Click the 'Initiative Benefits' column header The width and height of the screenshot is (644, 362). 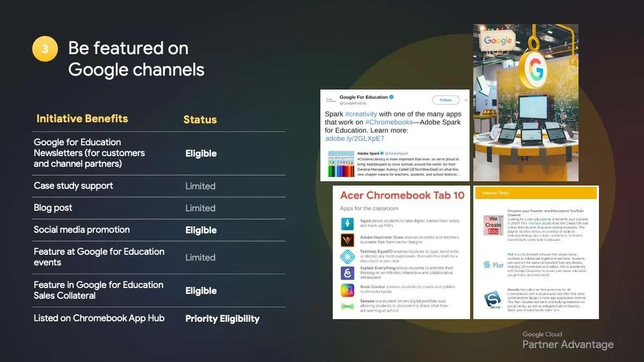coord(82,119)
